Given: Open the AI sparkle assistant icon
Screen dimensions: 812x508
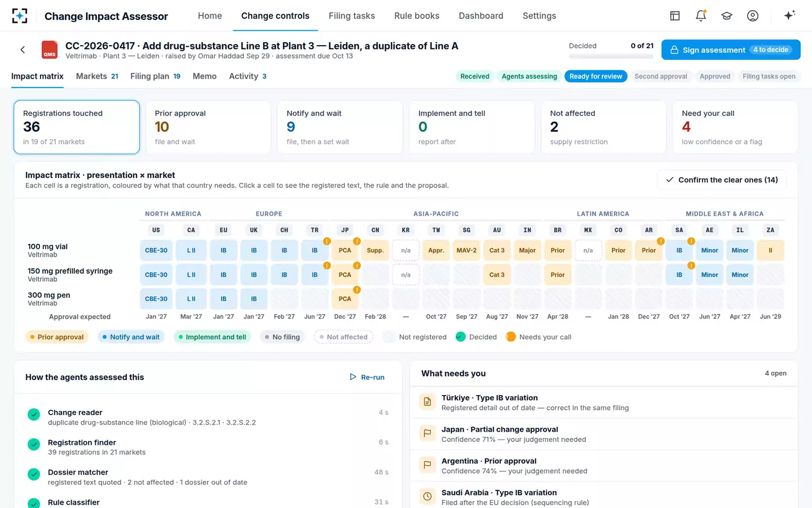Looking at the screenshot, I should point(789,15).
